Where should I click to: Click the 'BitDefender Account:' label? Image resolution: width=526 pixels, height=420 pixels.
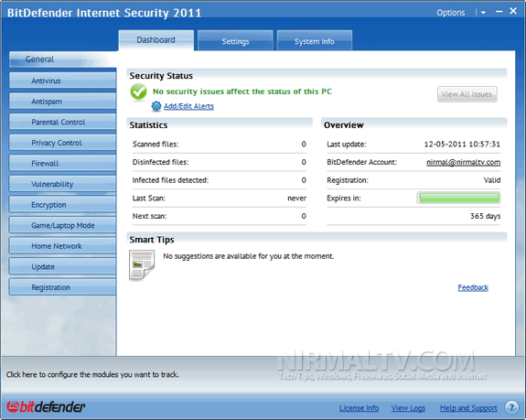[x=362, y=162]
